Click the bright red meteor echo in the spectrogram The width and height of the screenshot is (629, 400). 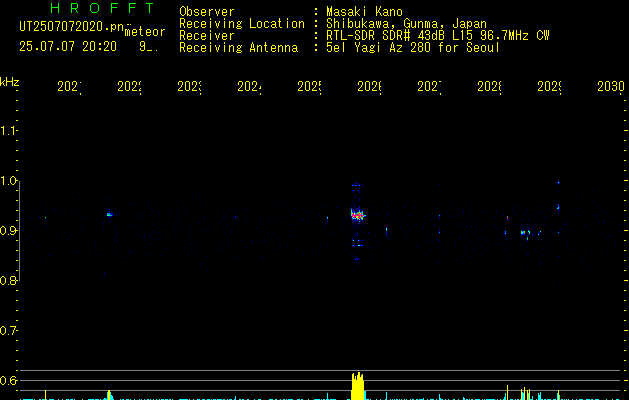(x=357, y=215)
